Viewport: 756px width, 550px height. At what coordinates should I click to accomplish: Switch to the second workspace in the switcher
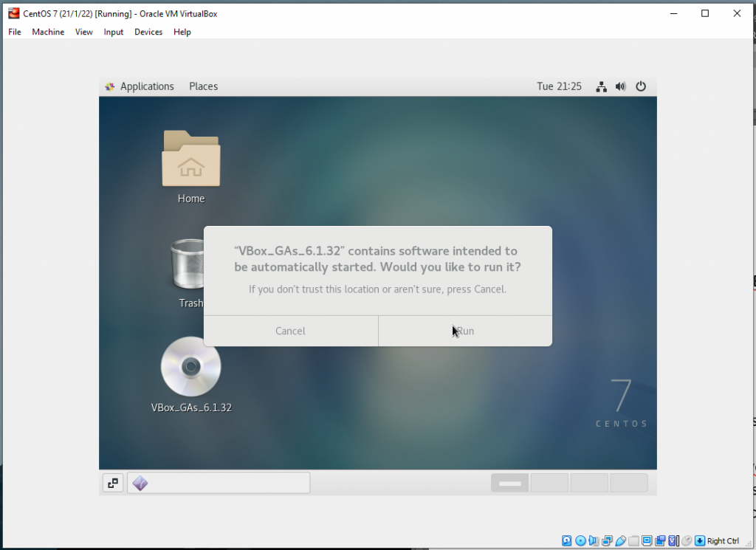point(549,483)
